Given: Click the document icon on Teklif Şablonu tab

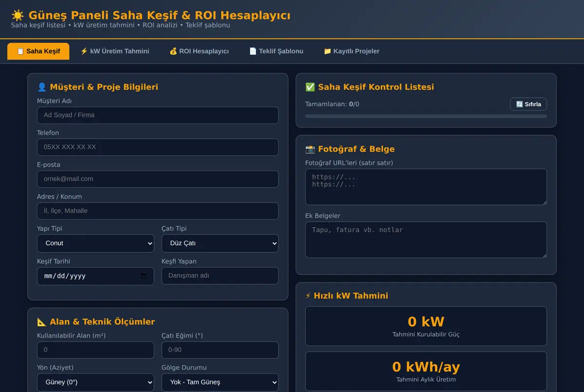Looking at the screenshot, I should (253, 51).
